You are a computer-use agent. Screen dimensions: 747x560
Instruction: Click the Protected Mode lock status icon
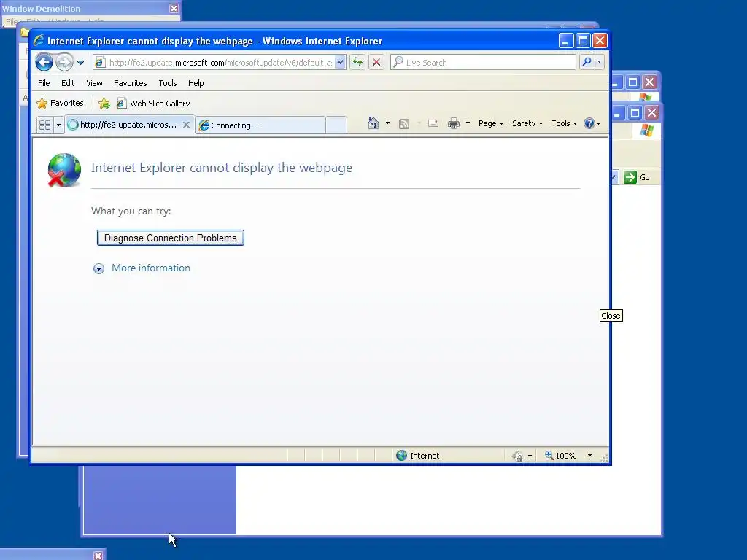click(x=517, y=456)
